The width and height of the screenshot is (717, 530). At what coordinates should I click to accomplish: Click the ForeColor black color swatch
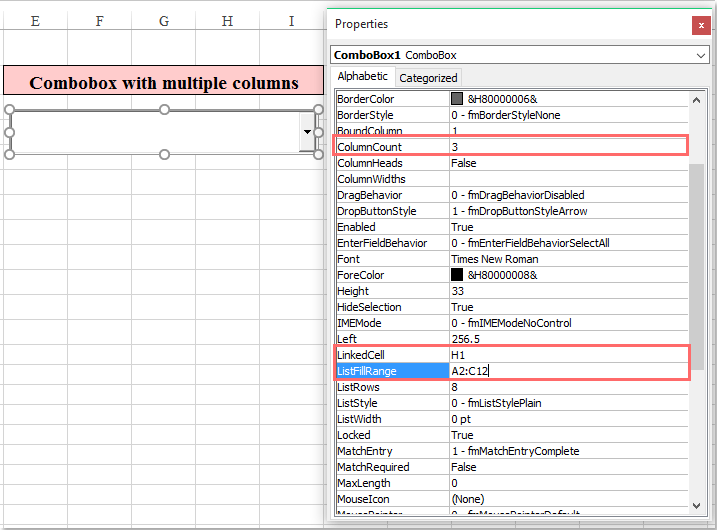coord(457,275)
